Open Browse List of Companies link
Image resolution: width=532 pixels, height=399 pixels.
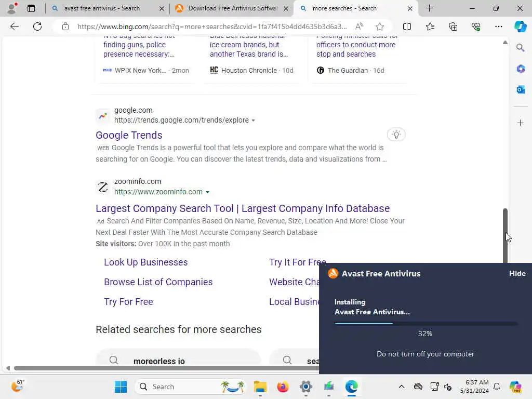[x=158, y=282]
